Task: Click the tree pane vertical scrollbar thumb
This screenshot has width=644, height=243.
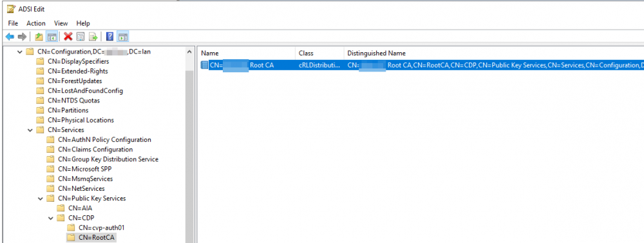Action: pyautogui.click(x=189, y=156)
